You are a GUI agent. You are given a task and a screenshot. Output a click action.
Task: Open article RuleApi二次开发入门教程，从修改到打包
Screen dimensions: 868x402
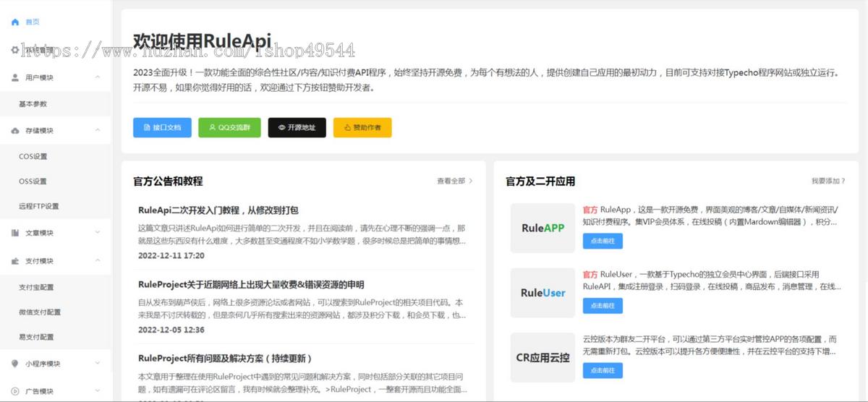(218, 210)
